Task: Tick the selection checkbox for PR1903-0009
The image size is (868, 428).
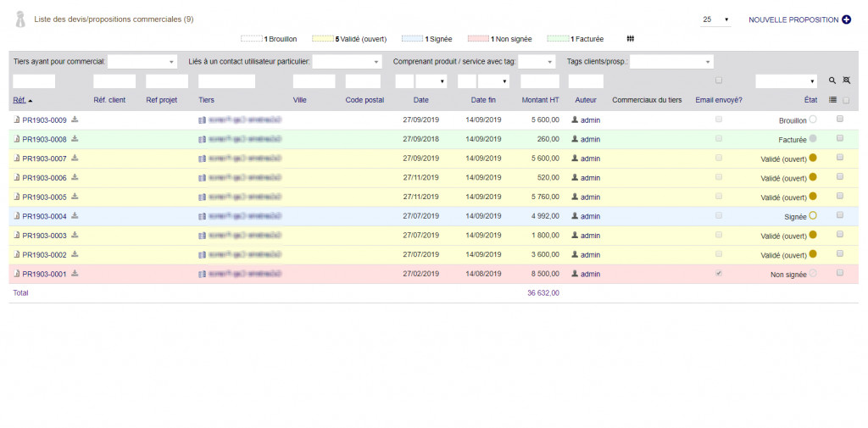Action: coord(840,120)
